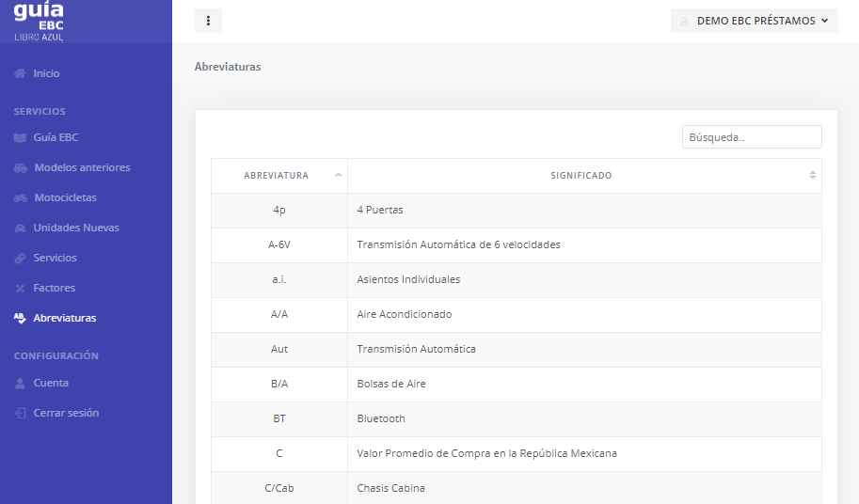Click the user icon beside Cuenta
Image resolution: width=859 pixels, height=504 pixels.
pyautogui.click(x=20, y=383)
